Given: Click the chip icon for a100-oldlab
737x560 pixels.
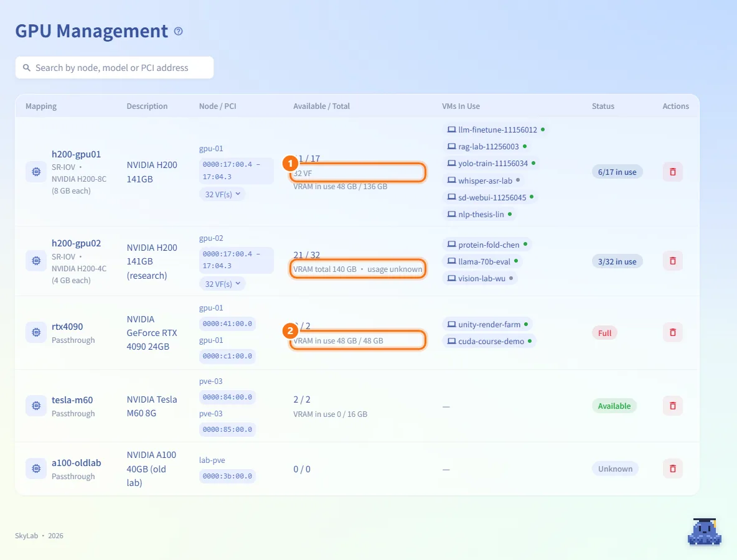Looking at the screenshot, I should click(x=36, y=469).
